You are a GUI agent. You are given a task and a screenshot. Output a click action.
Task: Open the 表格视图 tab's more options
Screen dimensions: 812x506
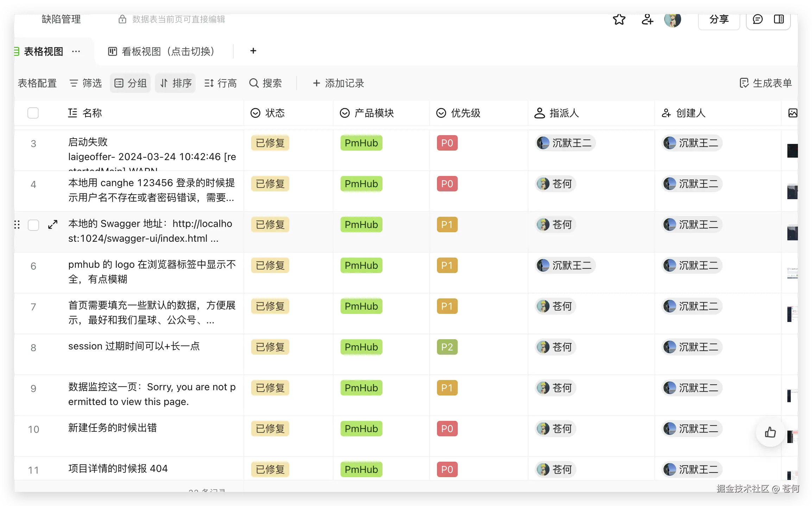click(x=76, y=51)
